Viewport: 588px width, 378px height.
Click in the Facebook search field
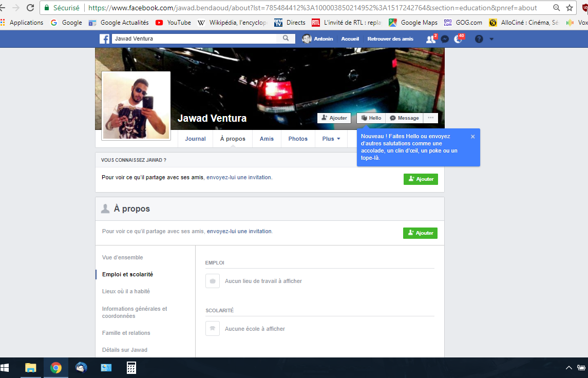[194, 38]
